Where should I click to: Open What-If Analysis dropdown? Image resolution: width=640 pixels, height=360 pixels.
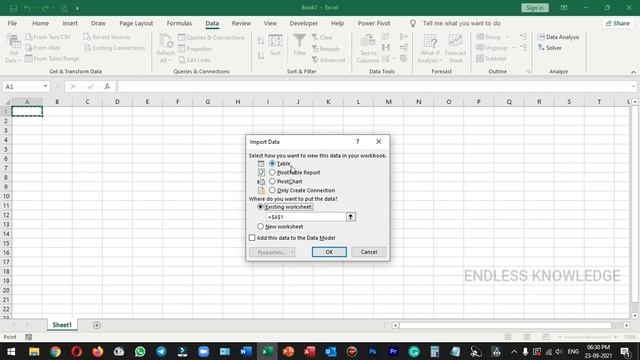430,49
